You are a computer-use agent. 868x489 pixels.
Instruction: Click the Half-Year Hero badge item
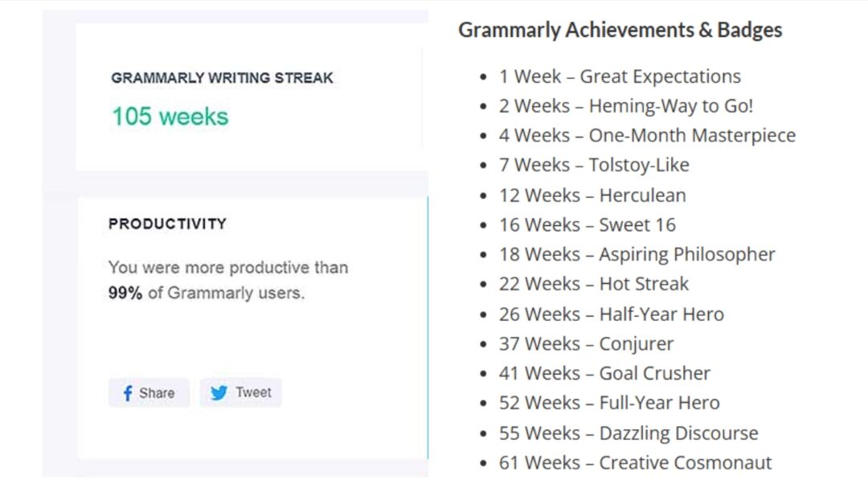[x=611, y=314]
